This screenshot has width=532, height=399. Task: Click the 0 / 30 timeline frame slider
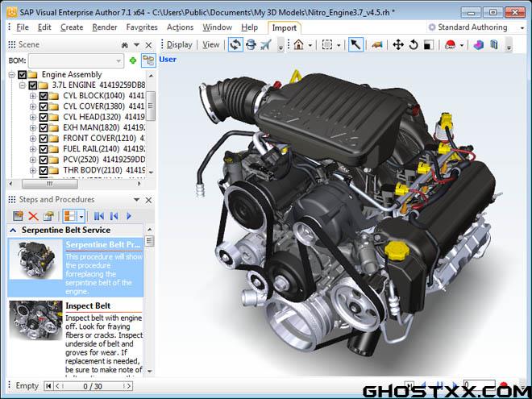[93, 386]
